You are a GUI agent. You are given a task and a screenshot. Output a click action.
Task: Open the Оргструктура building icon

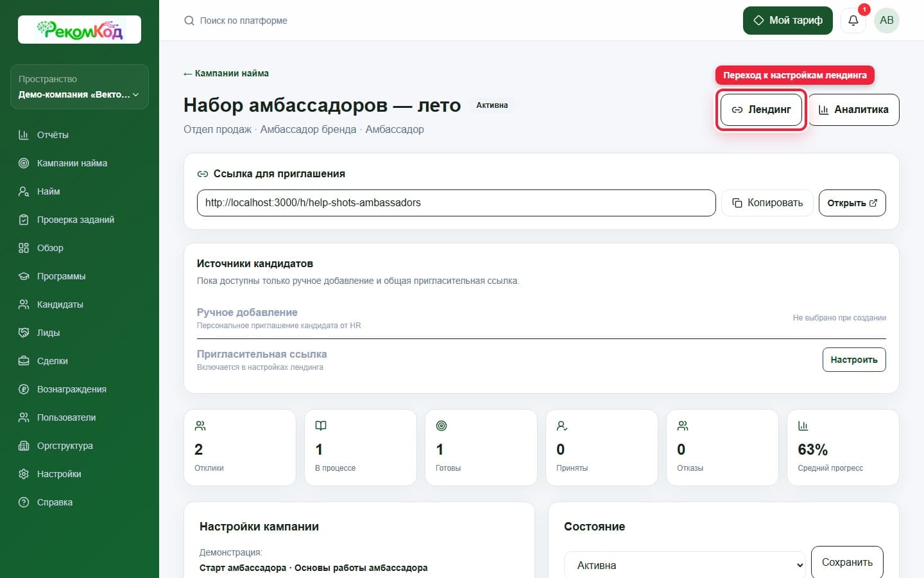click(x=24, y=446)
